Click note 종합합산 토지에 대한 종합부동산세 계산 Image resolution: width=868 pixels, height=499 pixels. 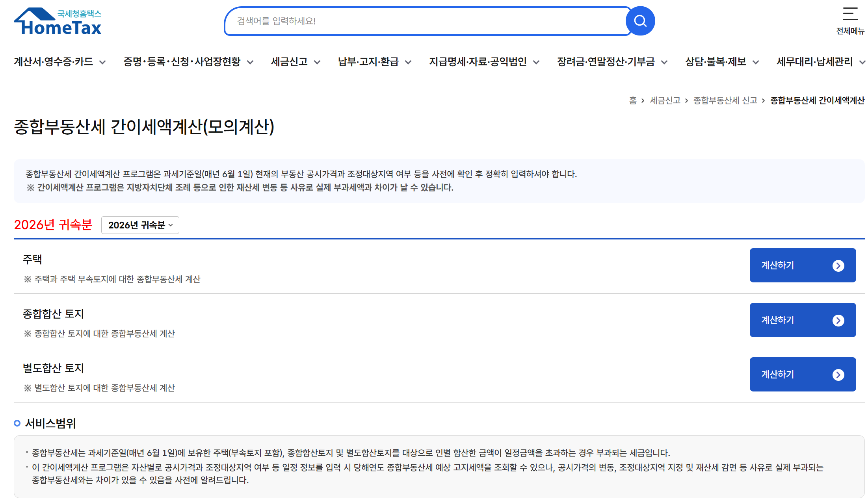(99, 334)
